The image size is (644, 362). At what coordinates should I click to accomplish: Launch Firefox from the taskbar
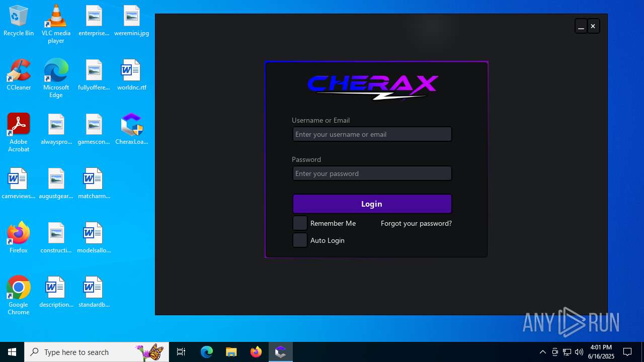(x=256, y=352)
